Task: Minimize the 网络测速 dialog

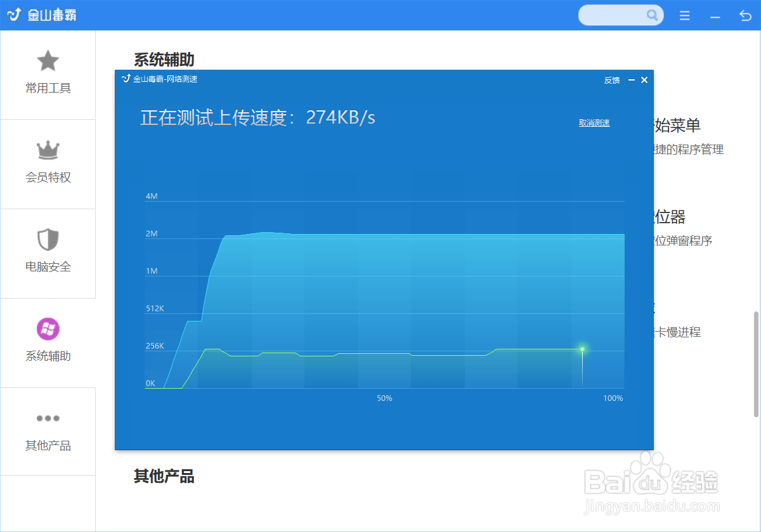Action: [x=632, y=80]
